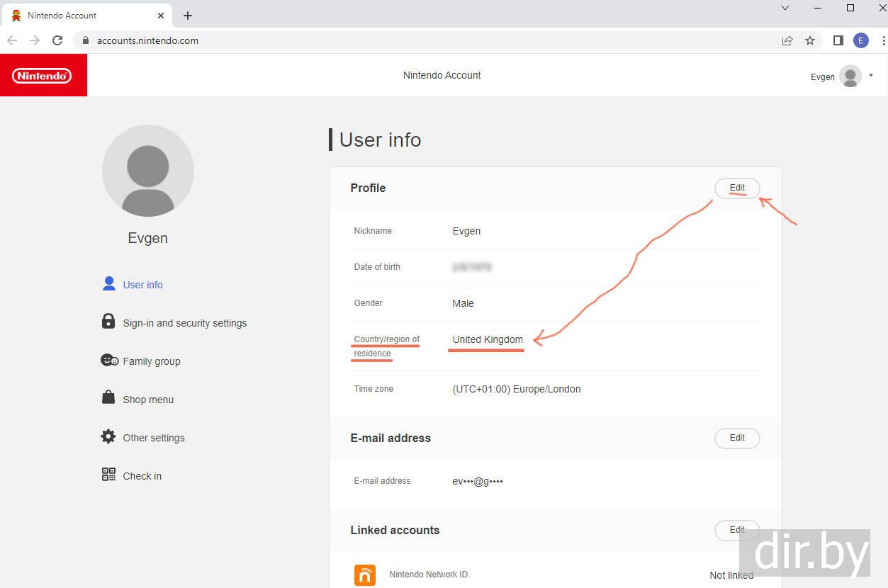Click the Nintendo logo
Image resolution: width=888 pixels, height=588 pixels.
pyautogui.click(x=43, y=75)
